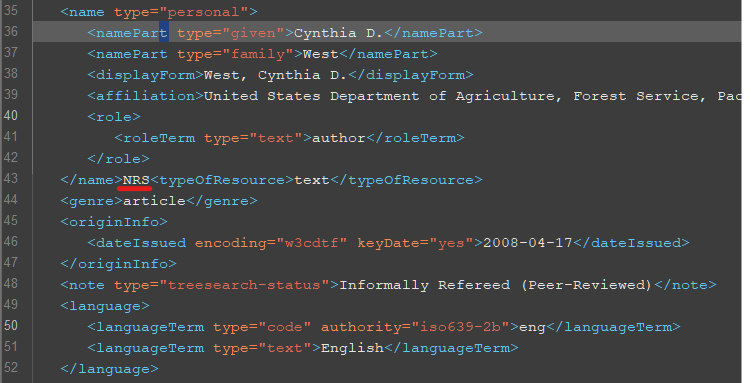Image resolution: width=751 pixels, height=383 pixels.
Task: Click the opening <originInfo> tag
Action: [114, 223]
